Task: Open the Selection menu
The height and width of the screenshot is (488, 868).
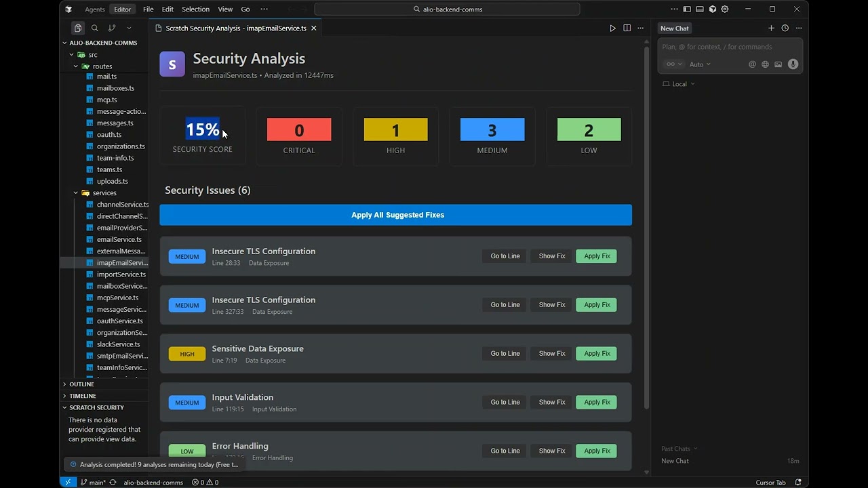Action: (195, 9)
